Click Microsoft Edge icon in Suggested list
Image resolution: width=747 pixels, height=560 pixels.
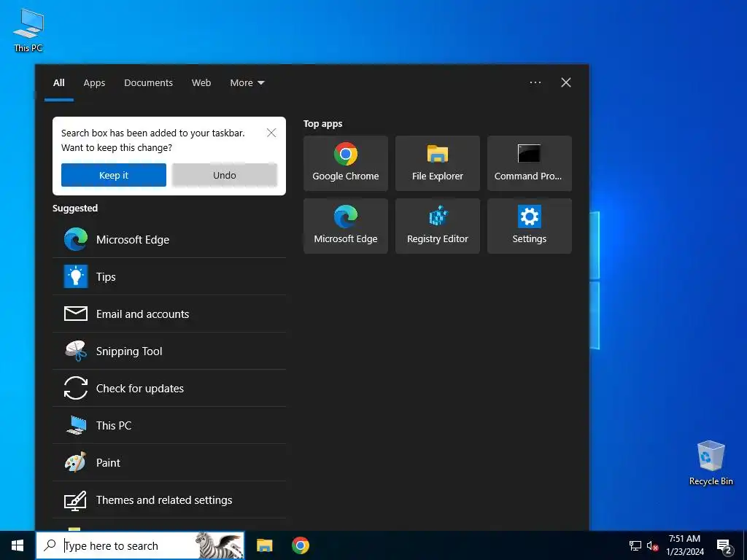(x=76, y=239)
